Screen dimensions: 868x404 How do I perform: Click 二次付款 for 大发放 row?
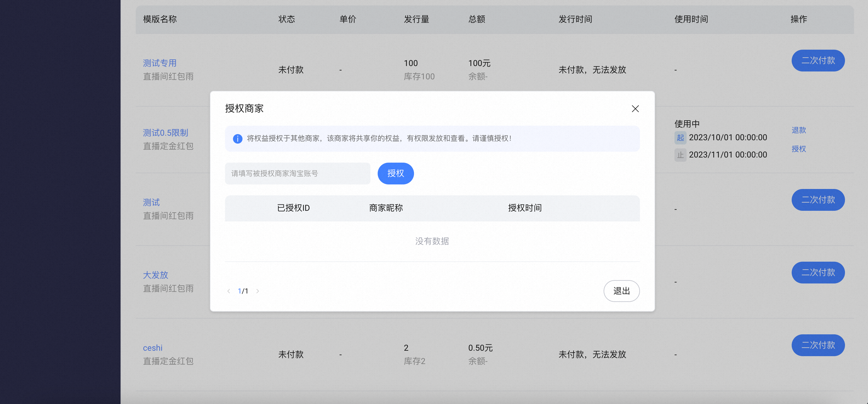818,273
